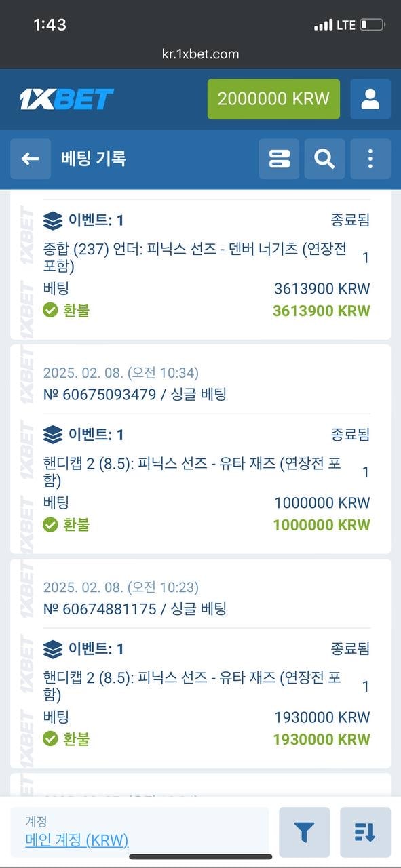
Task: Tap the green refund checkmark for 3613900 KRW
Action: (x=50, y=311)
